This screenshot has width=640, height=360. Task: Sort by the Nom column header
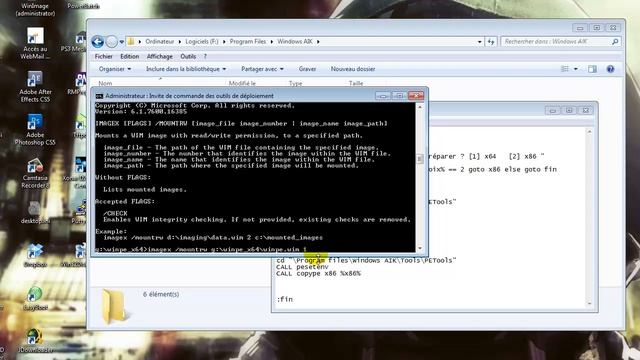(105, 83)
